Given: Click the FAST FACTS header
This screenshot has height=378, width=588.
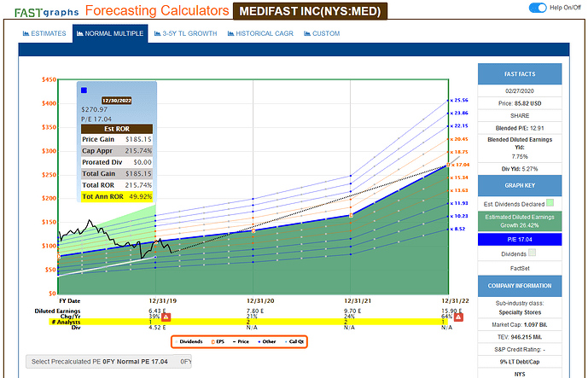Looking at the screenshot, I should 520,74.
